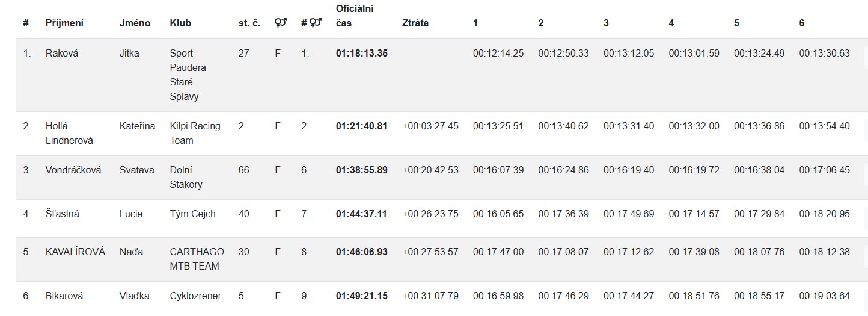This screenshot has width=868, height=316.
Task: Click the Ztráta column header
Action: point(415,23)
